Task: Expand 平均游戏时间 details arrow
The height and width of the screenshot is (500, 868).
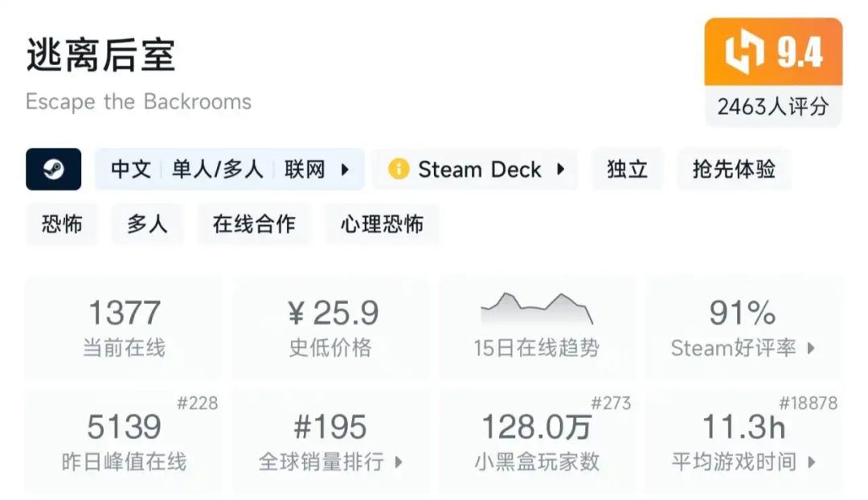Action: pyautogui.click(x=811, y=462)
